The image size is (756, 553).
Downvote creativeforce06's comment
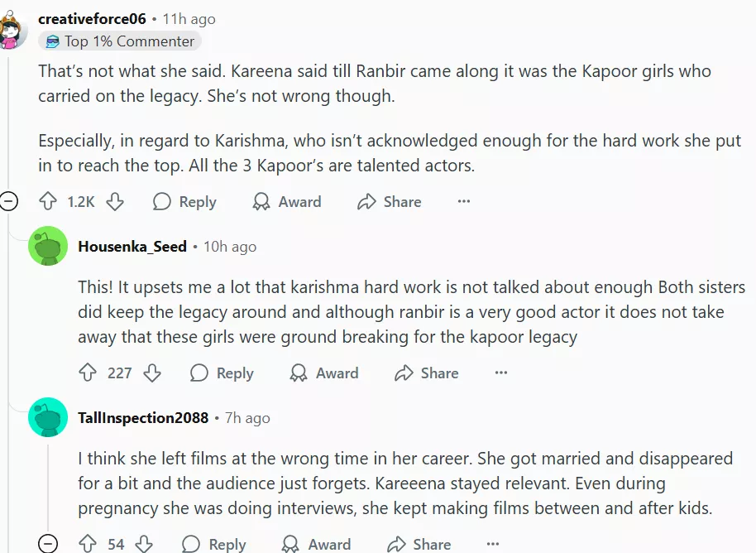tap(115, 201)
